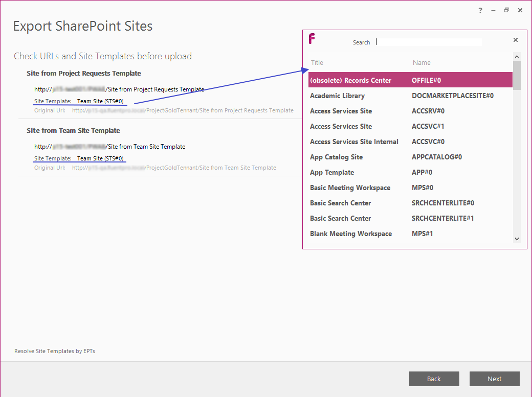Close the Export SharePoint Sites window

pyautogui.click(x=520, y=11)
